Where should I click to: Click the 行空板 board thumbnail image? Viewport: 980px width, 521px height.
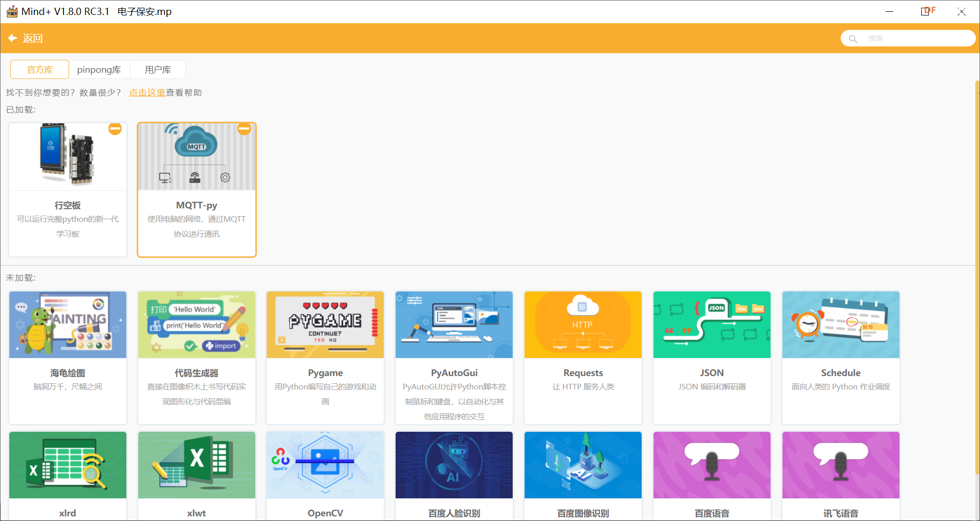tap(68, 156)
